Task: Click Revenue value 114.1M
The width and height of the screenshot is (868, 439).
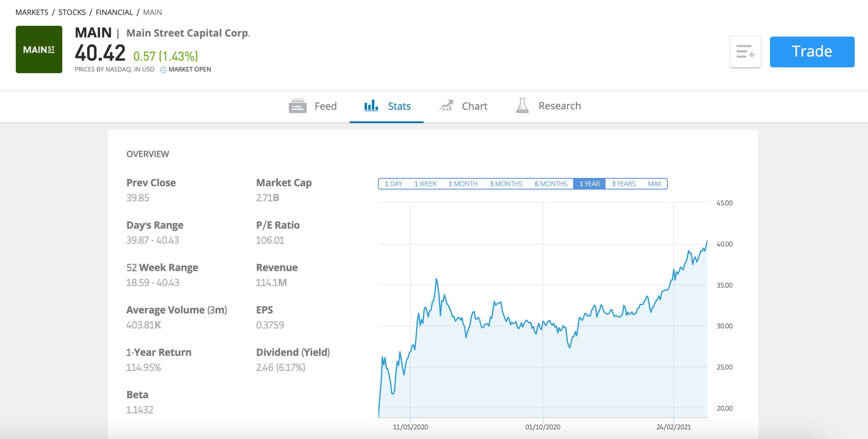Action: 271,283
